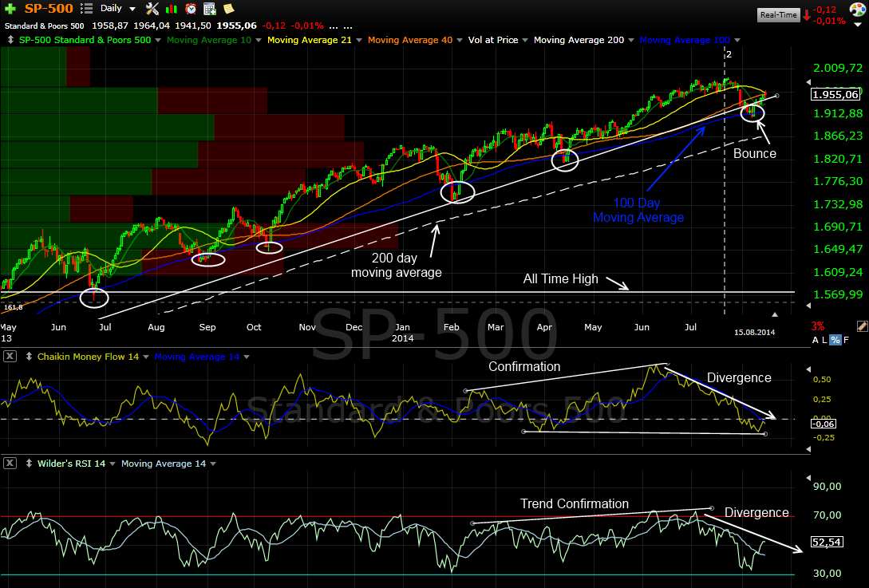
Task: Click the 161,8 level label at chart left
Action: tap(13, 307)
